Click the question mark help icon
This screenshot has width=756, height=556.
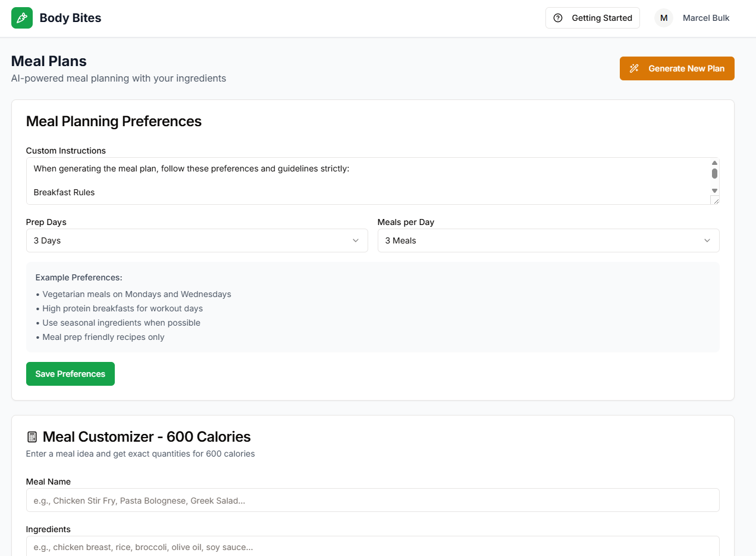click(558, 18)
